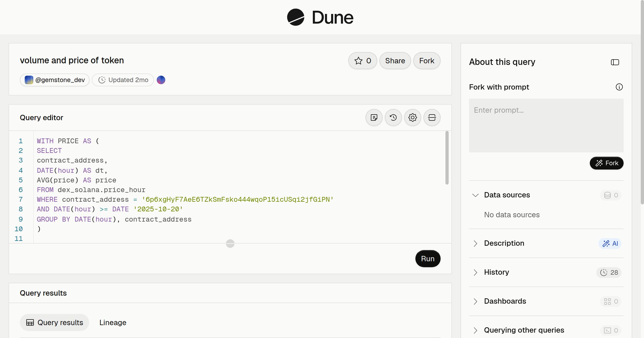Viewport: 644px width, 338px height.
Task: Click Querying other queries count badge
Action: point(611,330)
